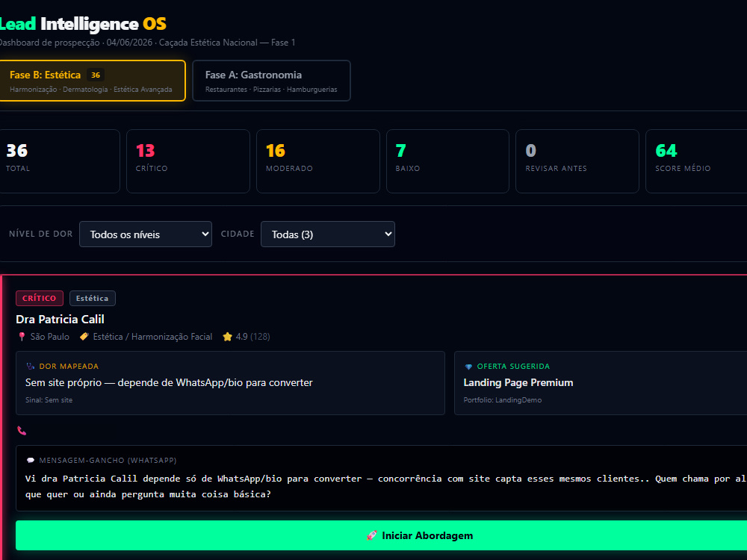Click the Estética category badge

pos(93,298)
